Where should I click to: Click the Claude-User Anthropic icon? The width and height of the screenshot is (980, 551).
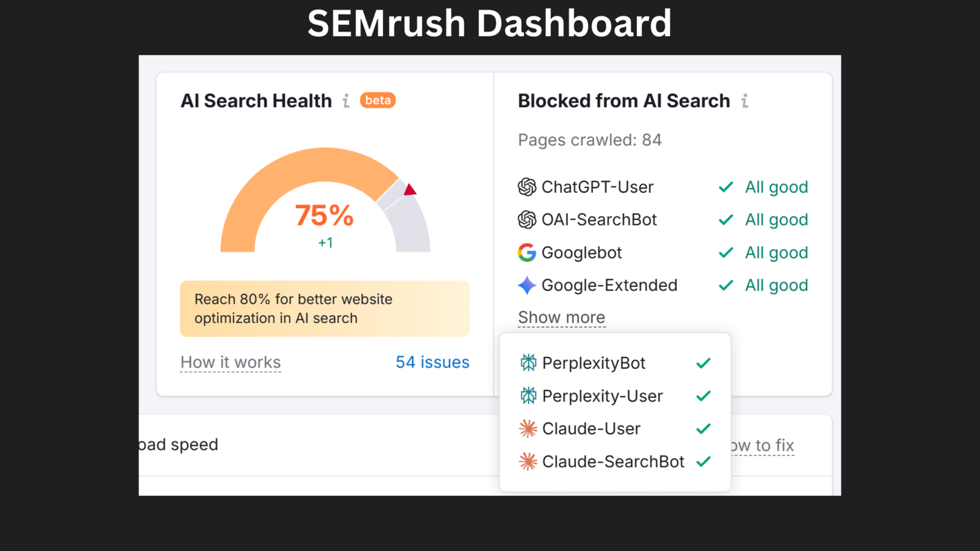coord(528,429)
